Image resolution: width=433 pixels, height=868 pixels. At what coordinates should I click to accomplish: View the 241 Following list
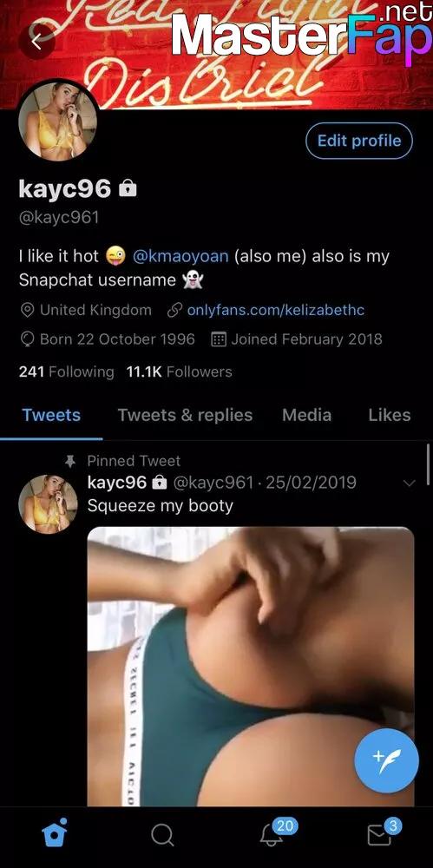click(x=67, y=372)
